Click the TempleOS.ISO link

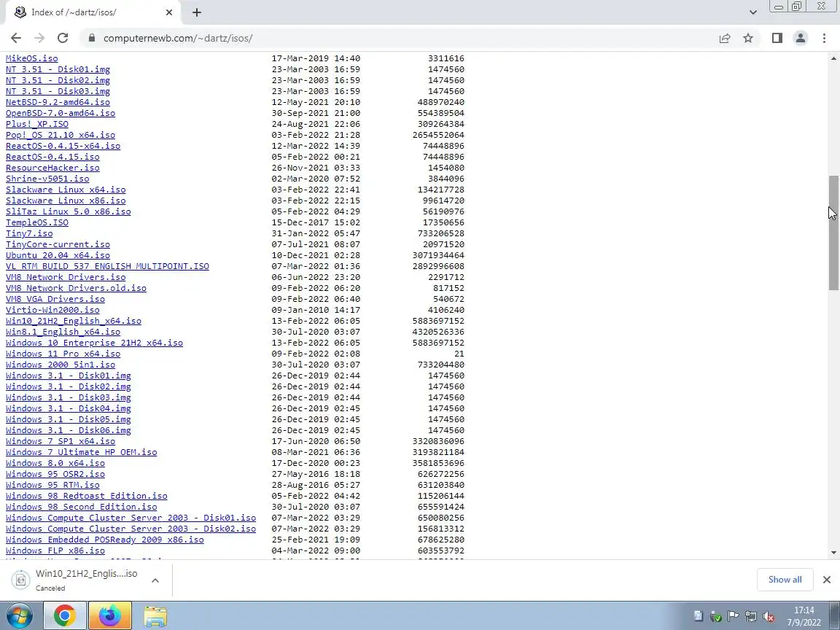37,222
